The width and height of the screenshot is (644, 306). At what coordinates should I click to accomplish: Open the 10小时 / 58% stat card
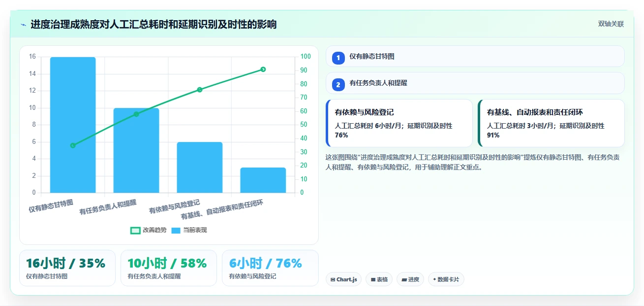pyautogui.click(x=169, y=268)
